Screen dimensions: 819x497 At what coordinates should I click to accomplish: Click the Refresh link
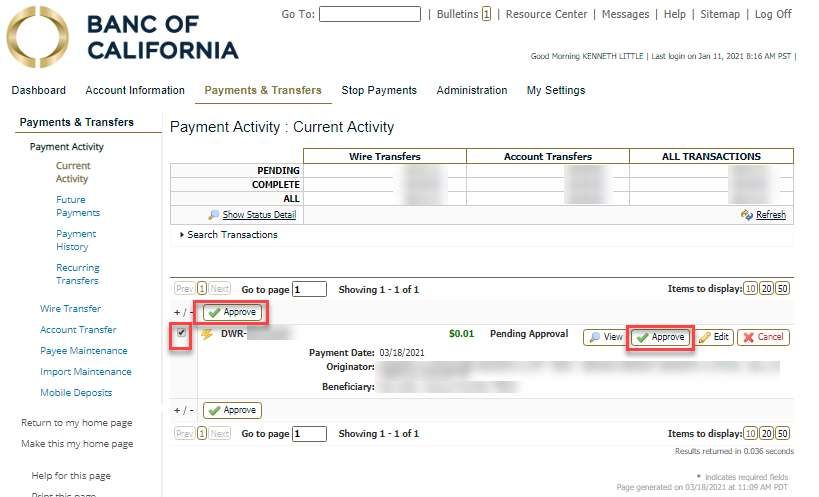770,215
